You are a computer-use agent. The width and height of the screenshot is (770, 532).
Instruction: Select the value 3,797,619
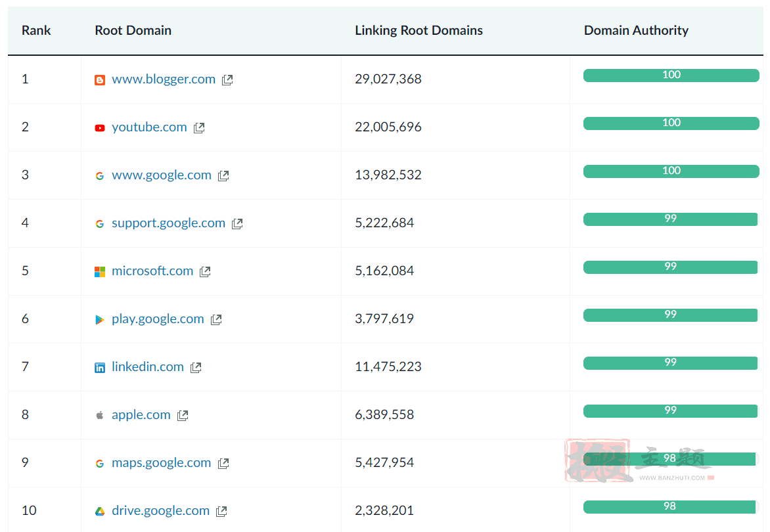[384, 319]
